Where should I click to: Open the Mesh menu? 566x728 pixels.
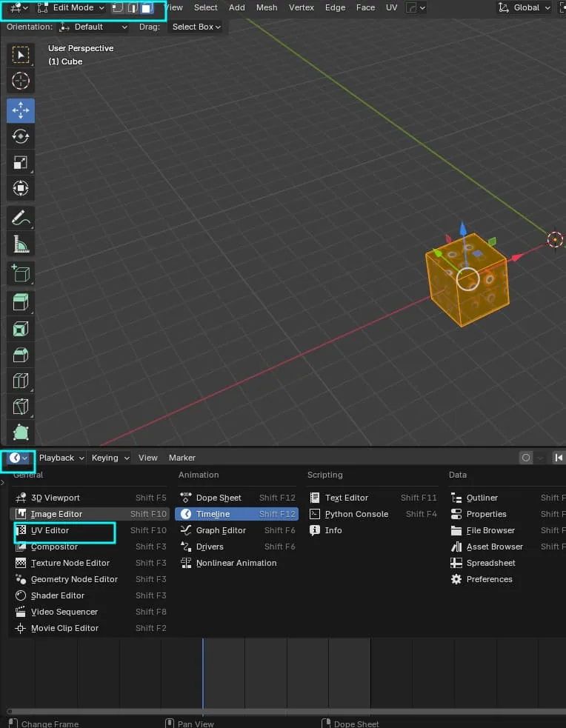point(267,8)
